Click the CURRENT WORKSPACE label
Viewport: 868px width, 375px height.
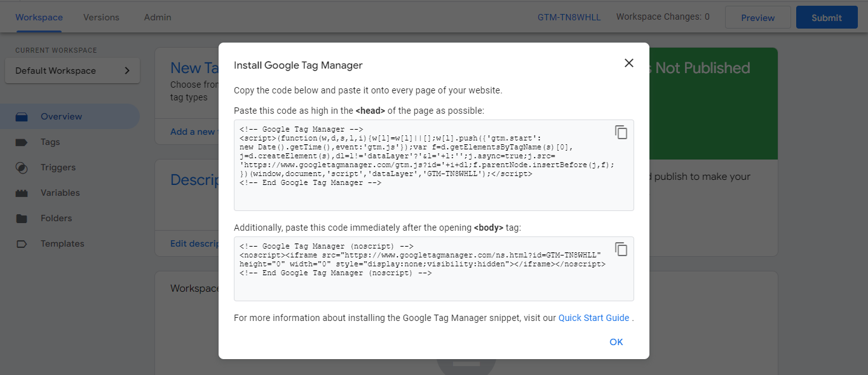[57, 50]
